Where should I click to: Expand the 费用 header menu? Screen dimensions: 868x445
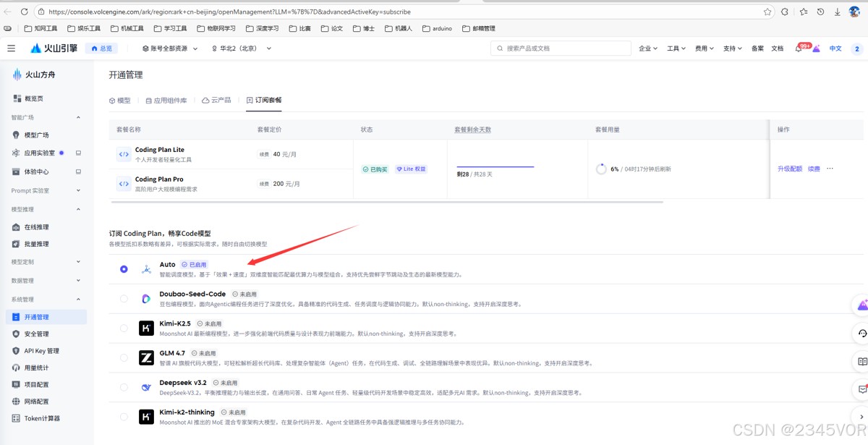click(x=705, y=48)
